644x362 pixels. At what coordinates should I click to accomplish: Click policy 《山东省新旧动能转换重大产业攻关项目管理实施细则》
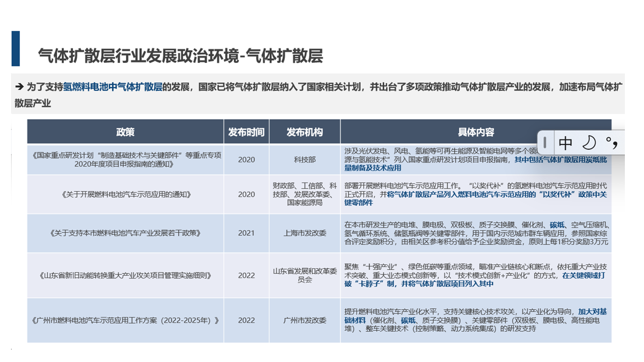(x=125, y=275)
